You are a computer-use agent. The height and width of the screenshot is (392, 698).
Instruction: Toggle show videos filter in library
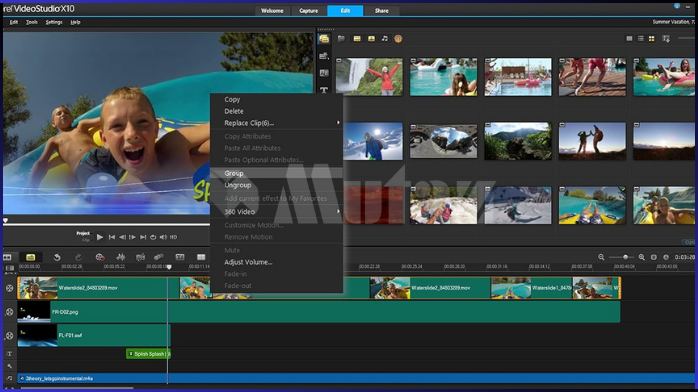point(357,39)
